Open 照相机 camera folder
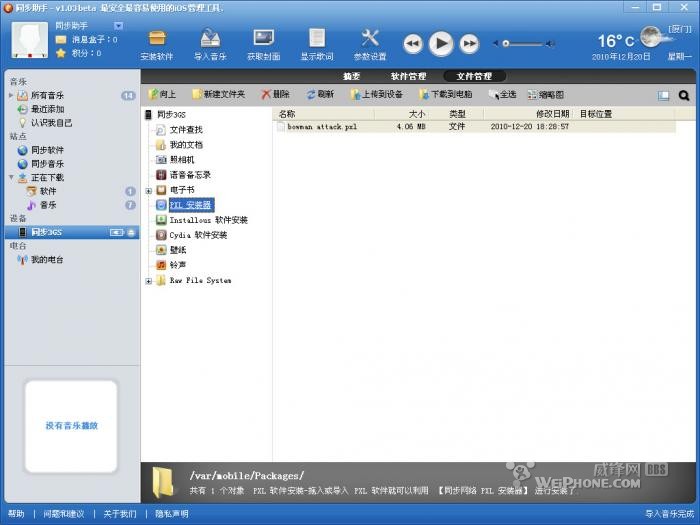The image size is (700, 525). coord(182,160)
